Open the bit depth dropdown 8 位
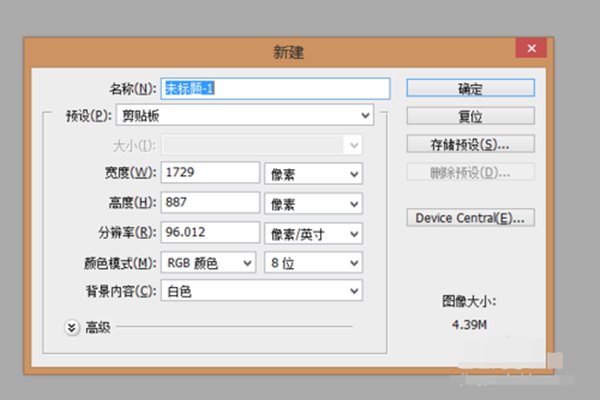 (313, 263)
